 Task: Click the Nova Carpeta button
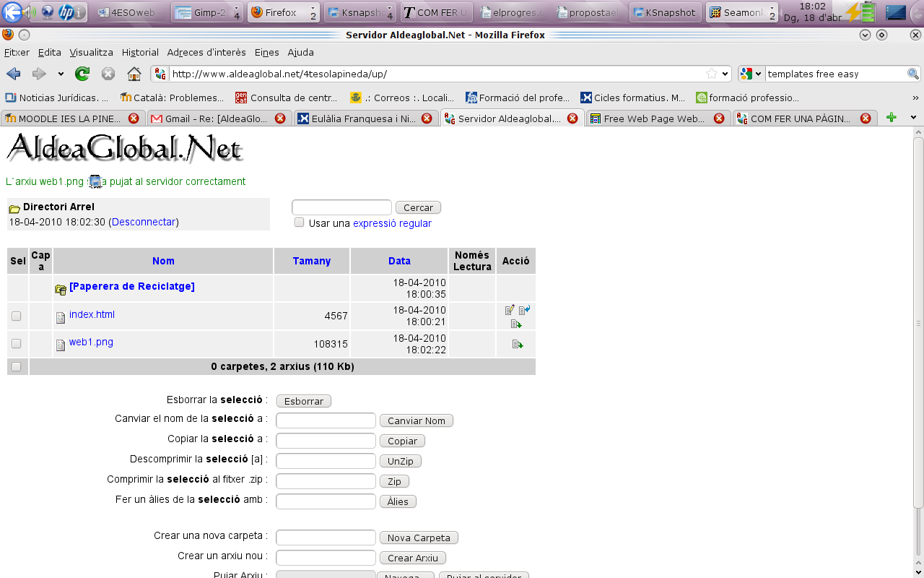[x=419, y=538]
